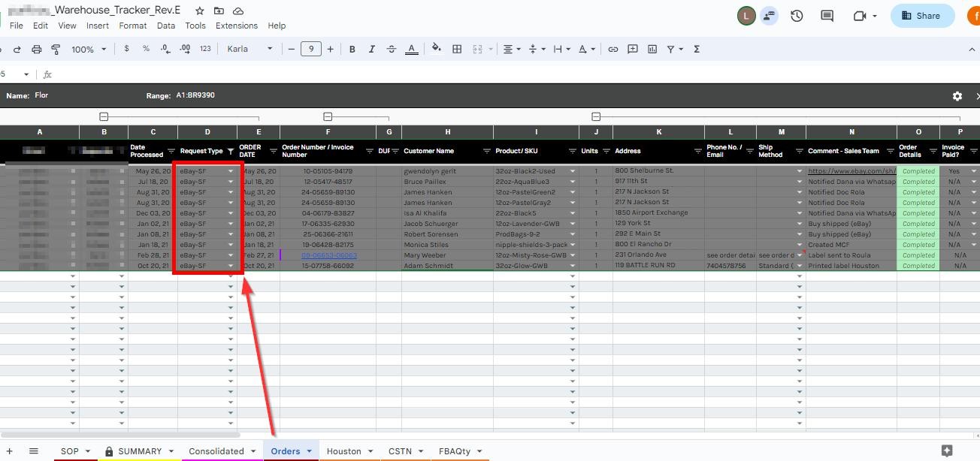Collapse the column group above column B
This screenshot has height=461, width=980.
pyautogui.click(x=104, y=116)
